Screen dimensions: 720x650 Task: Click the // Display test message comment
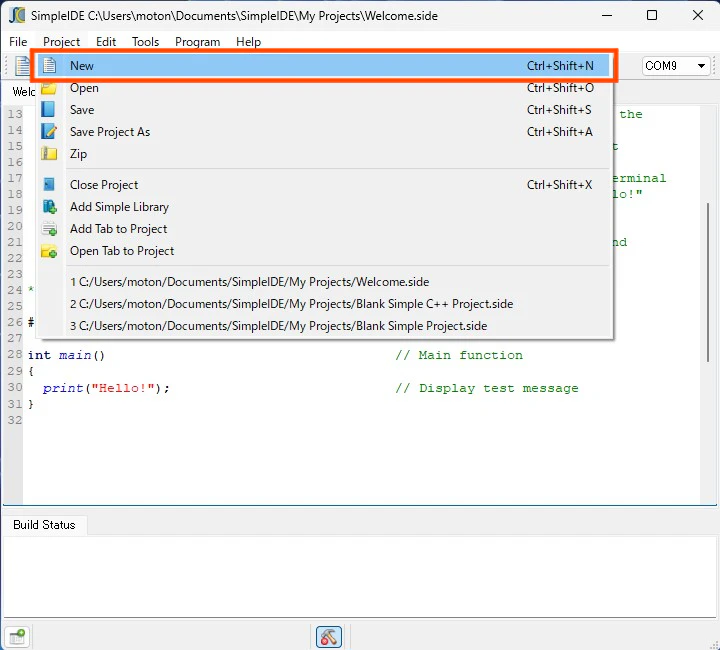point(487,388)
